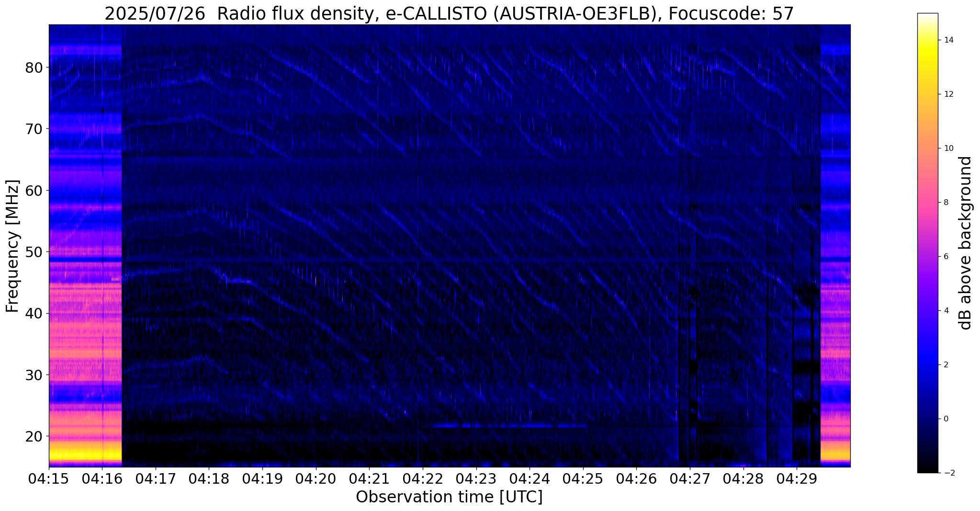Image resolution: width=980 pixels, height=511 pixels.
Task: Click the colorbar tick label 4
Action: click(x=946, y=310)
